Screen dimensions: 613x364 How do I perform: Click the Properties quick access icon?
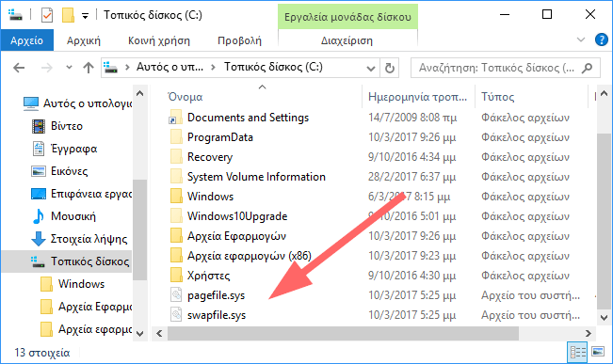[x=47, y=16]
